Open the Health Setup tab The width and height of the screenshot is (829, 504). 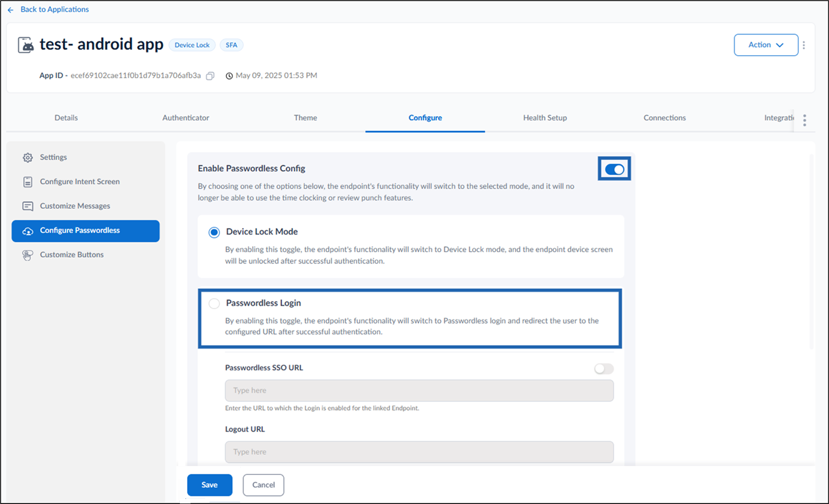click(x=545, y=118)
